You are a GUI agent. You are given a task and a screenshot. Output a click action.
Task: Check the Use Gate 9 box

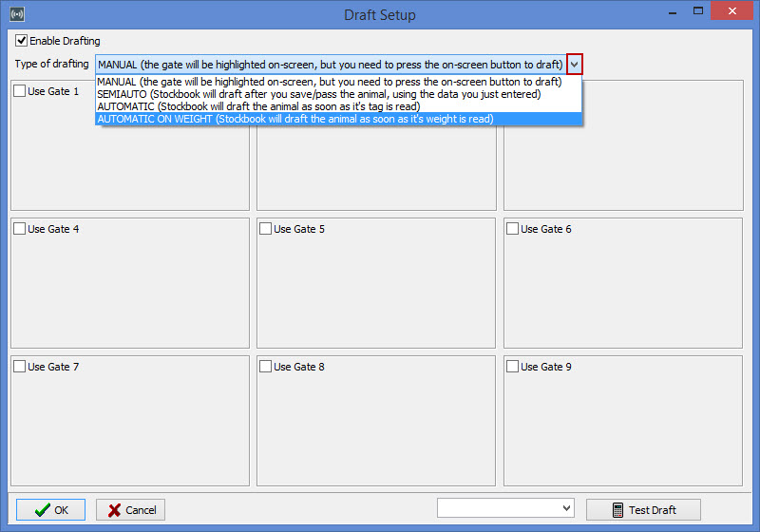tap(512, 367)
